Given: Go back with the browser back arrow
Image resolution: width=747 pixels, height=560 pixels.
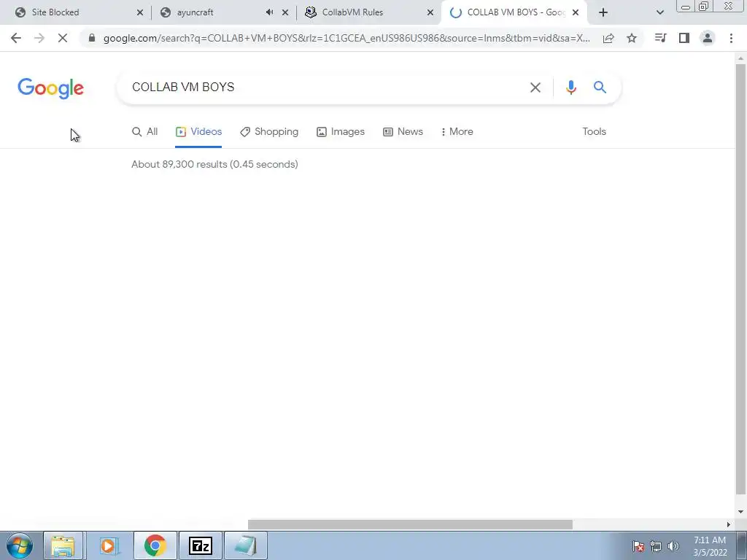Looking at the screenshot, I should 16,38.
